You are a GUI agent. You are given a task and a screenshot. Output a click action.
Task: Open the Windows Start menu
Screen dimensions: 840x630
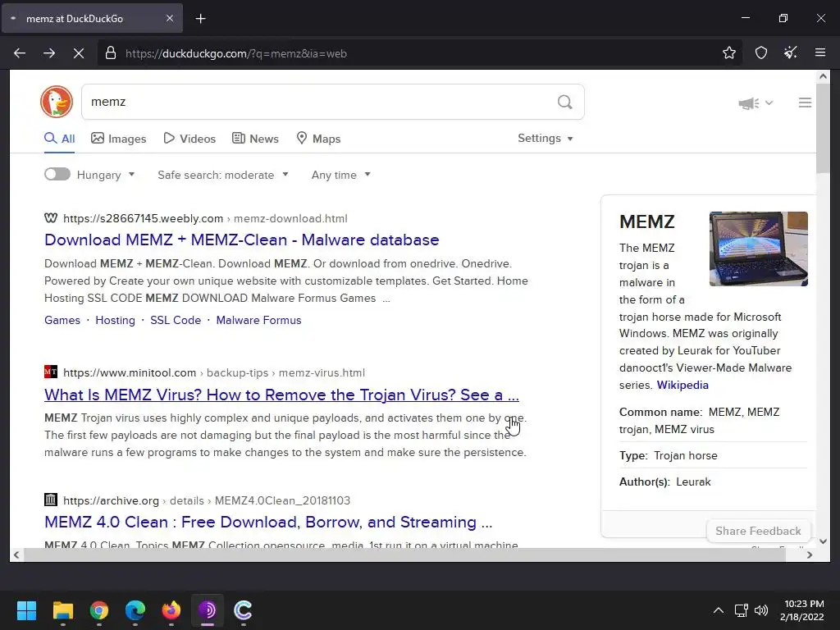click(x=26, y=610)
